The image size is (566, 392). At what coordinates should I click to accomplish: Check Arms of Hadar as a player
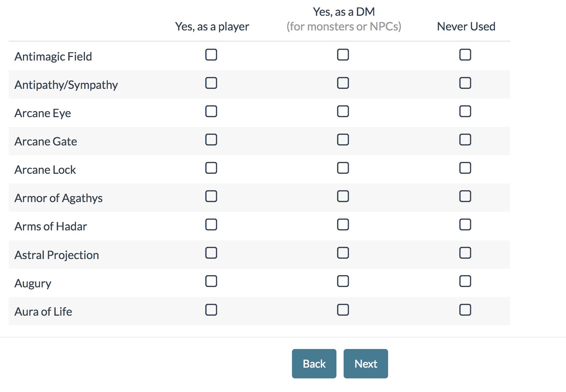click(x=211, y=225)
